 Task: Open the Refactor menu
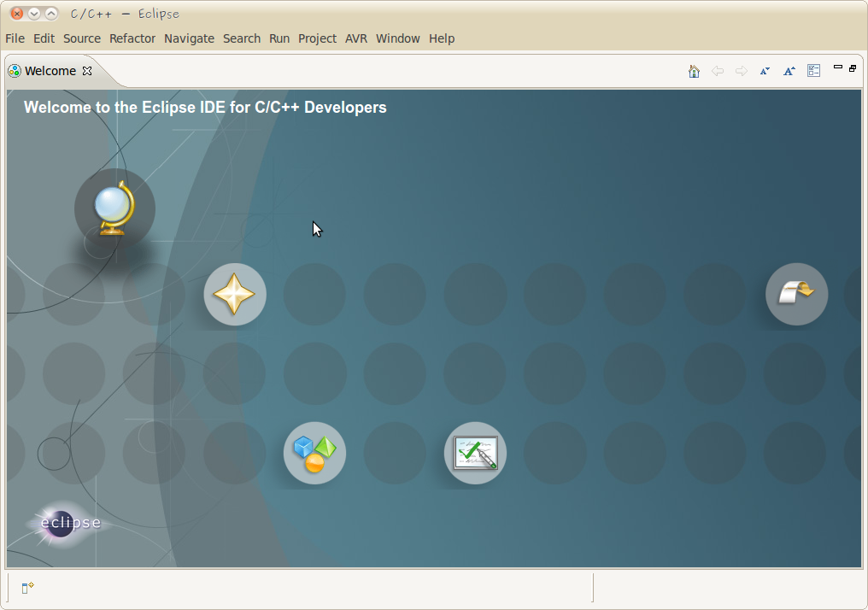pyautogui.click(x=132, y=38)
